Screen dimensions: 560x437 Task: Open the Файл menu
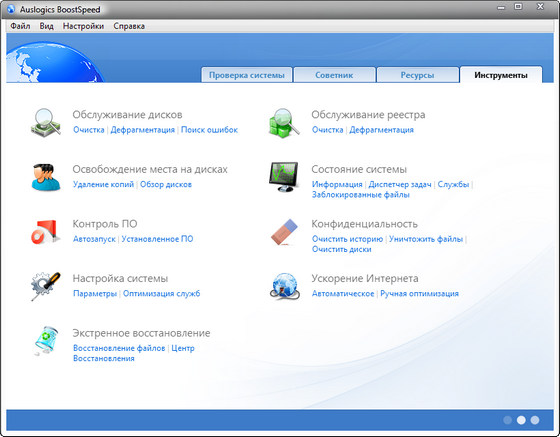(x=20, y=26)
